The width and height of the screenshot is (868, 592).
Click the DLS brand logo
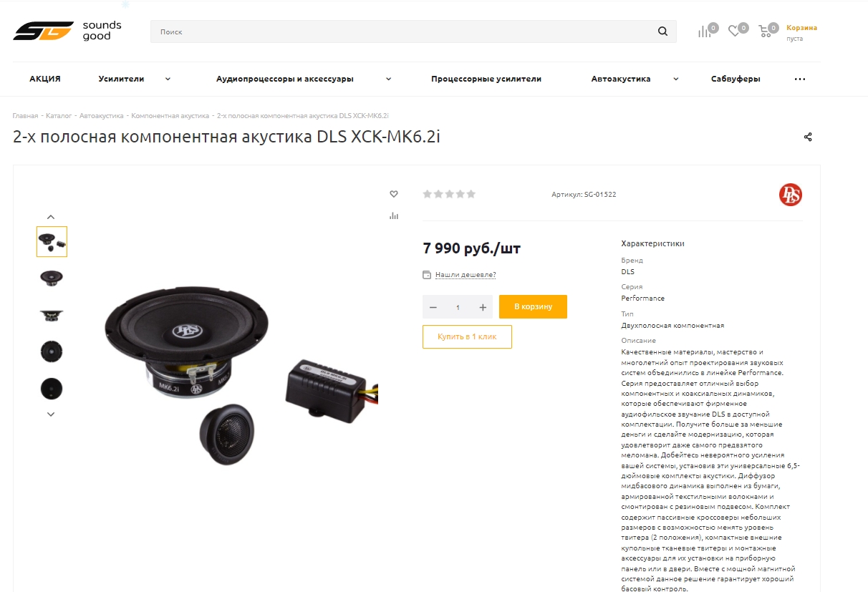click(x=790, y=195)
